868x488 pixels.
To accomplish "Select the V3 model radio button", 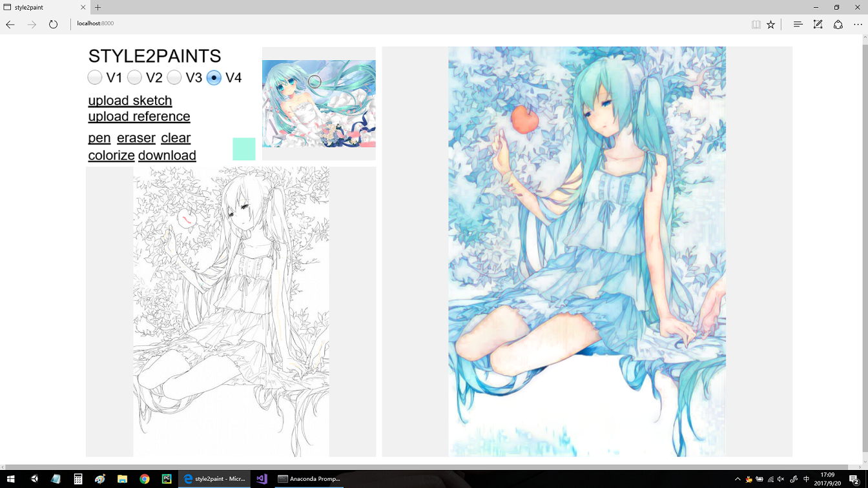I will click(x=174, y=77).
